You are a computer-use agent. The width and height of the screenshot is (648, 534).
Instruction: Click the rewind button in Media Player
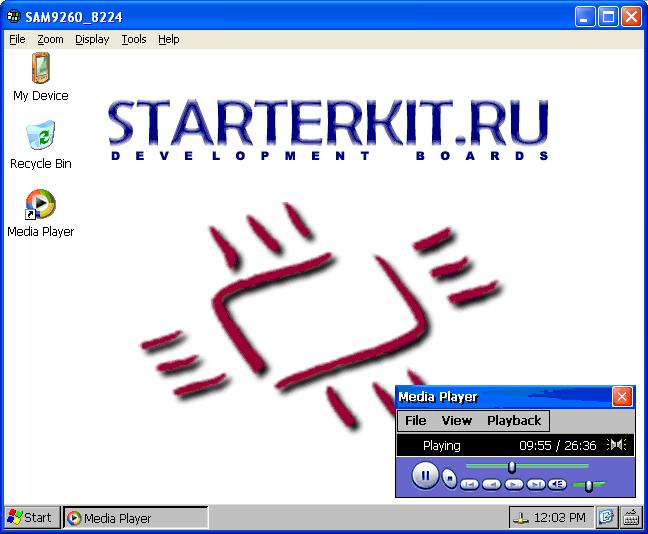click(491, 484)
